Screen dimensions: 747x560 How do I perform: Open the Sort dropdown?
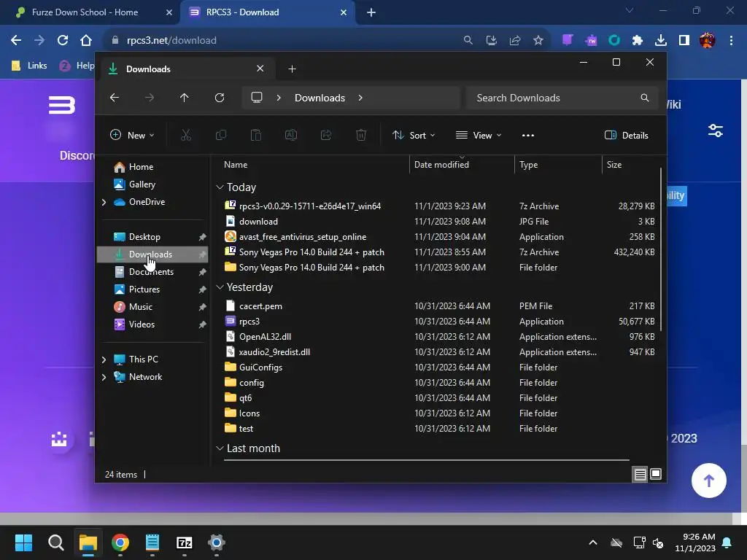click(x=414, y=135)
